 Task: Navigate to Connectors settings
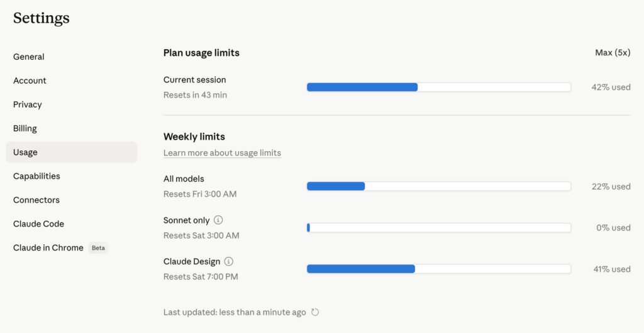36,200
